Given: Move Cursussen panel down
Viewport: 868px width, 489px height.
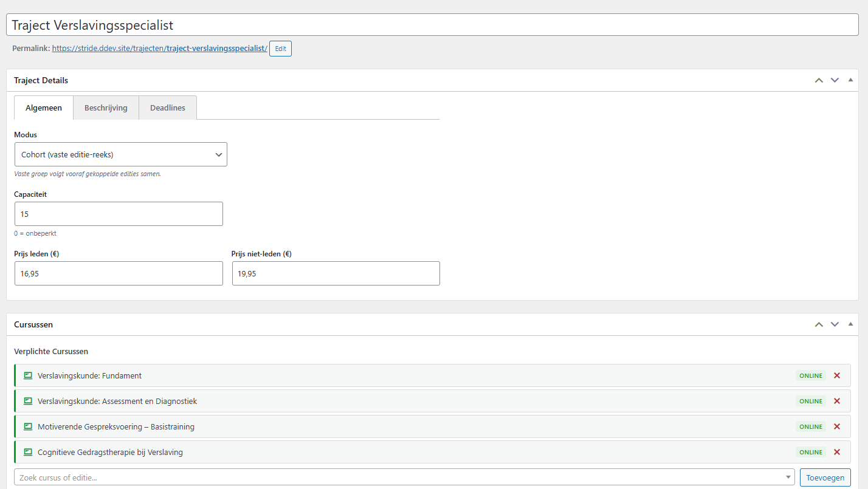Looking at the screenshot, I should (x=835, y=324).
